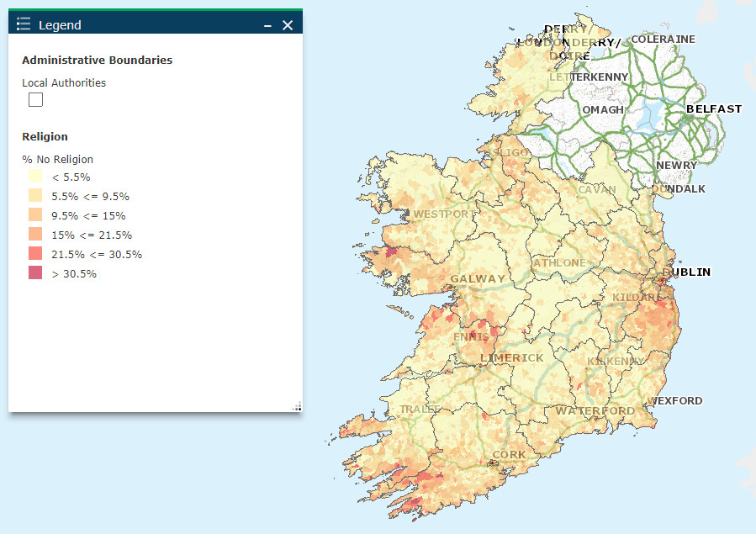Screen dimensions: 756x534
Task: Enable the Local Authorities checkbox
Action: pos(35,99)
